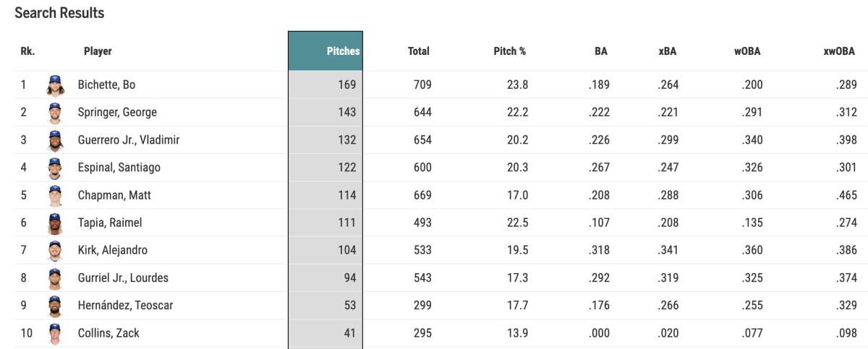
Task: Select the Kirk, Alejandro name
Action: click(112, 251)
